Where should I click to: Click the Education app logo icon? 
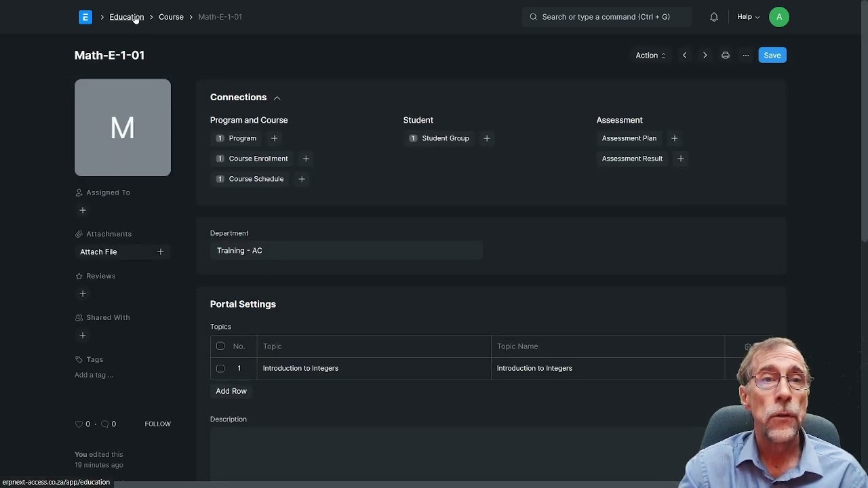click(85, 17)
